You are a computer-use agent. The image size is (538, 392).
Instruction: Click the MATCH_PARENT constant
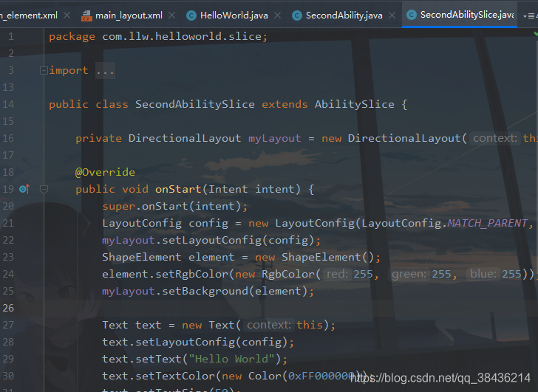pos(487,223)
